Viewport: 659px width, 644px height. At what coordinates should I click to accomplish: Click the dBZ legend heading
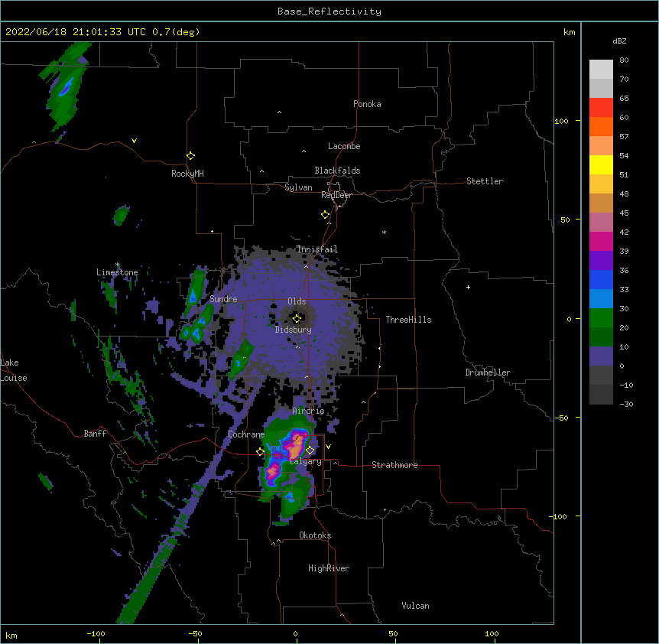(619, 41)
